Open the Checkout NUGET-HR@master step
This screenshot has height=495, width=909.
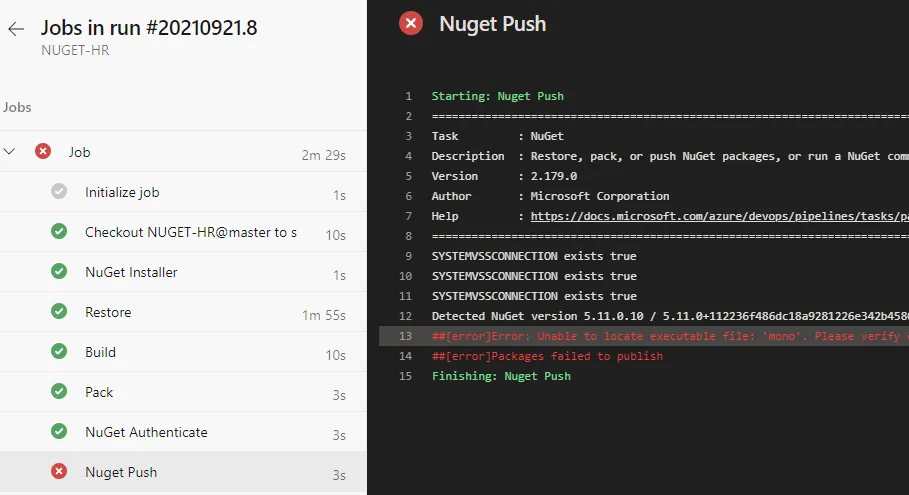click(x=183, y=232)
